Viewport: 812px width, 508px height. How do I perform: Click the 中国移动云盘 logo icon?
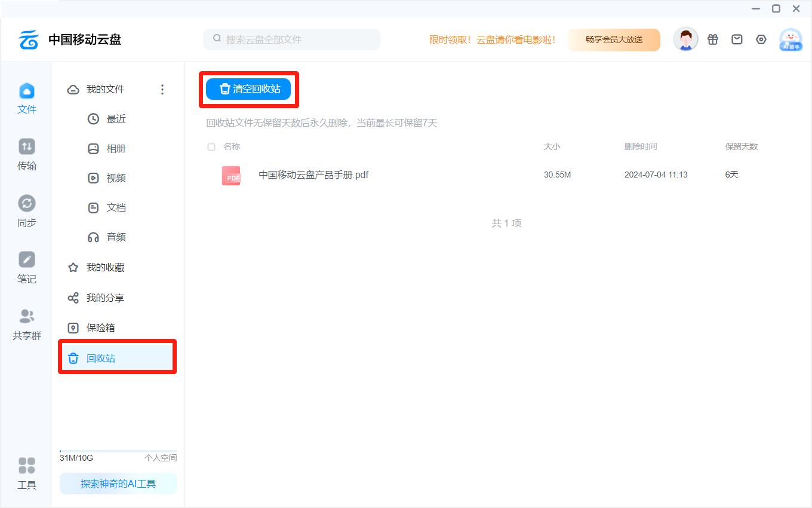[29, 40]
